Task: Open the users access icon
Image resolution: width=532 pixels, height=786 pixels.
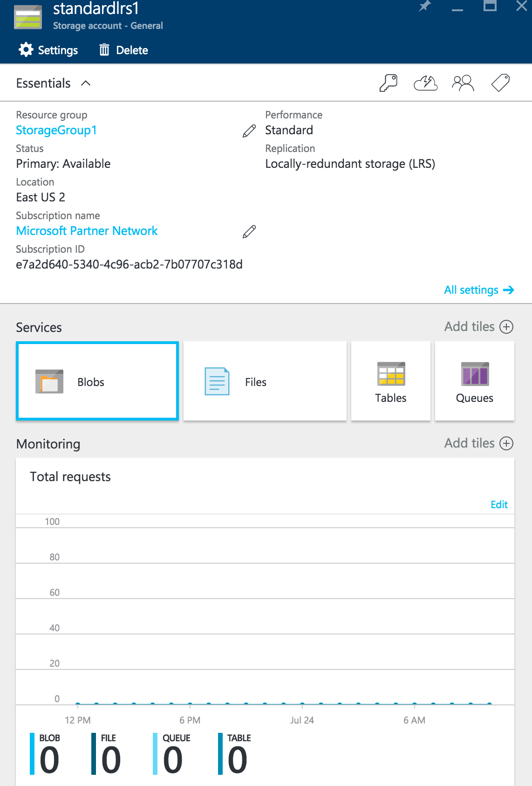Action: (463, 83)
